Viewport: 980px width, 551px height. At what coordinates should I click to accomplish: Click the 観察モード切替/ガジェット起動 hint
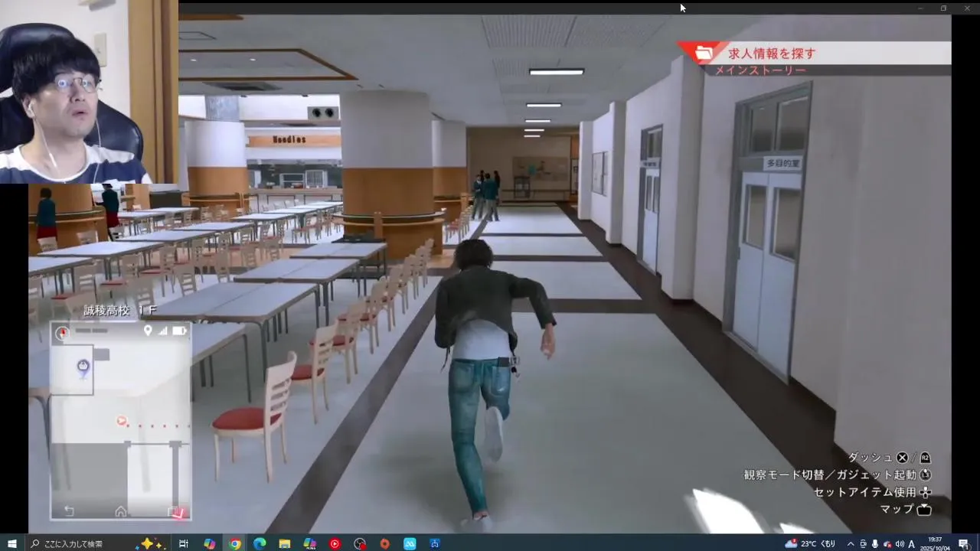[830, 474]
